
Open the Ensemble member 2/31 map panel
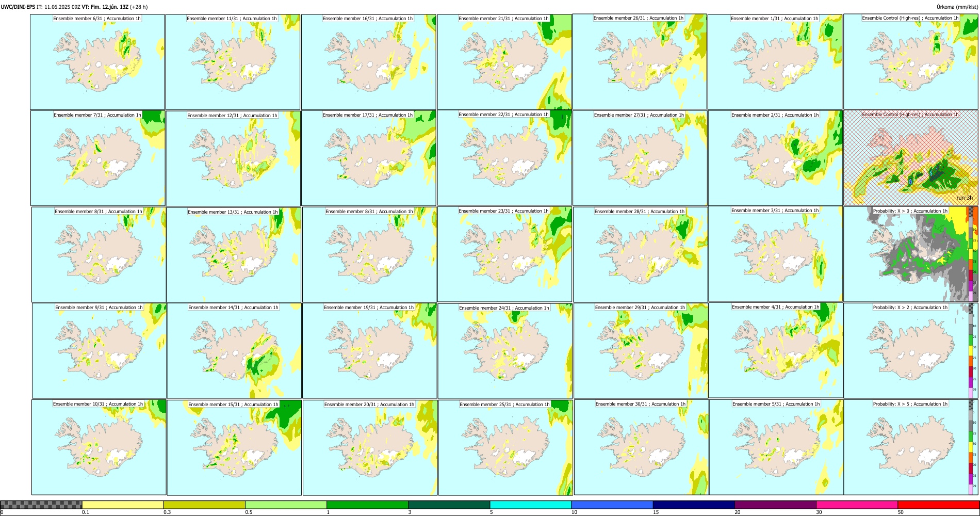pyautogui.click(x=775, y=158)
